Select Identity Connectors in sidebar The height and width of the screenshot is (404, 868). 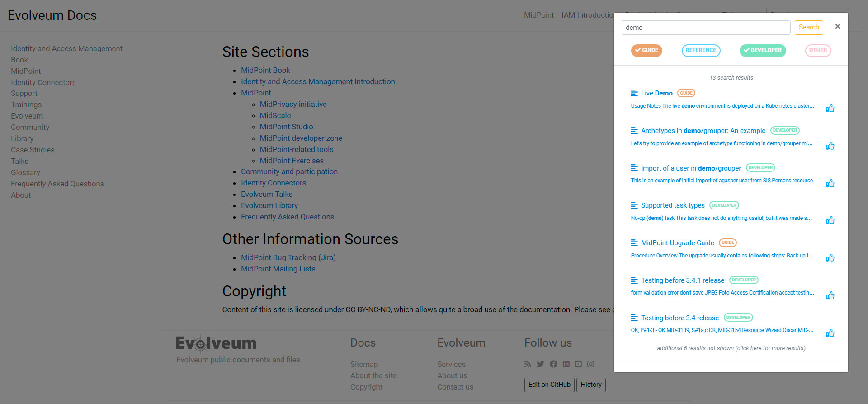coord(43,82)
